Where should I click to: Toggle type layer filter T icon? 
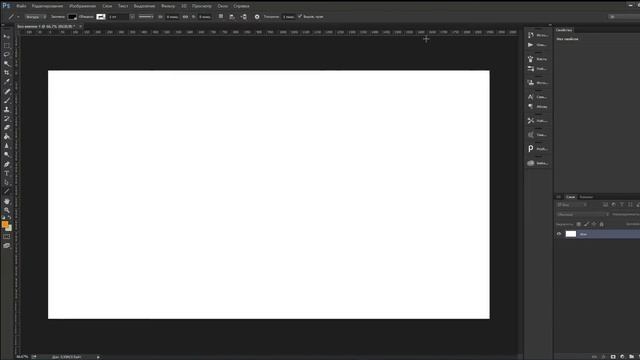coord(622,204)
